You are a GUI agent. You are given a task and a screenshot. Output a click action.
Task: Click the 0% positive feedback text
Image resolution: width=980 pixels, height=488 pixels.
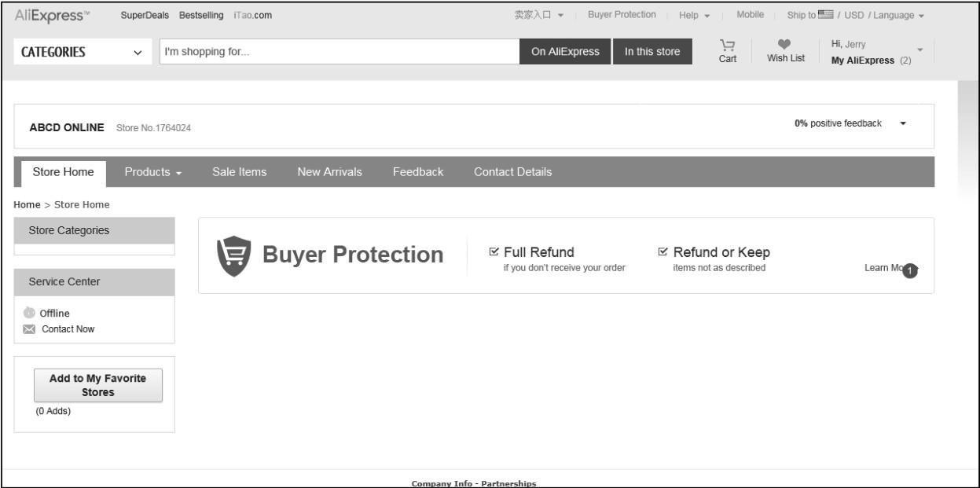pos(838,123)
